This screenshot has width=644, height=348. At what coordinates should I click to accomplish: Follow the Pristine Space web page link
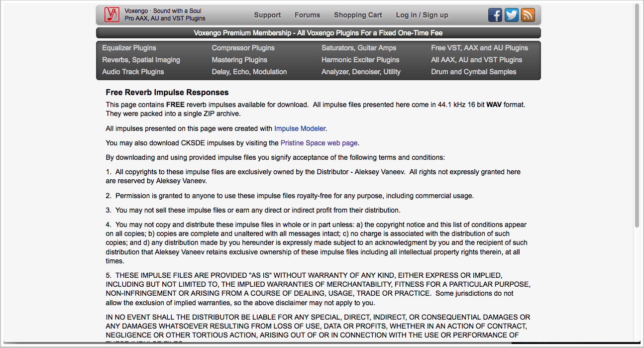(x=319, y=143)
